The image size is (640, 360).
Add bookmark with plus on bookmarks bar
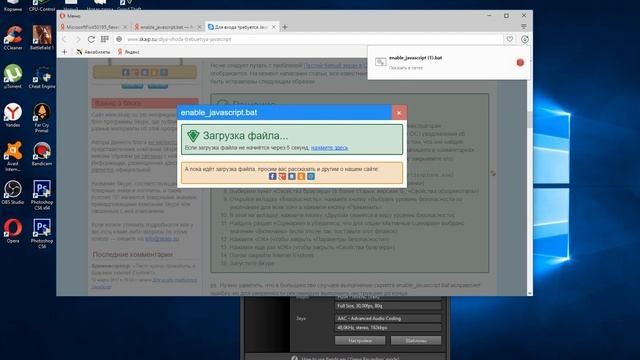(64, 52)
